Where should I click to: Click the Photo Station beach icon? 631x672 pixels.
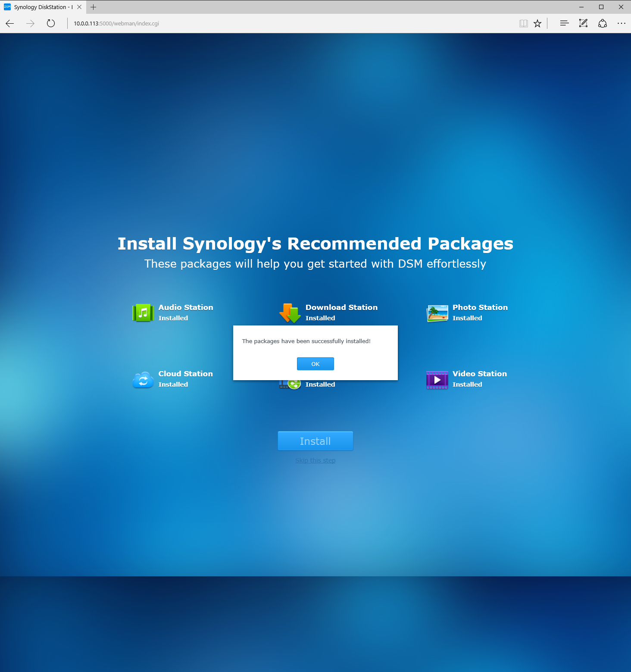(x=437, y=313)
